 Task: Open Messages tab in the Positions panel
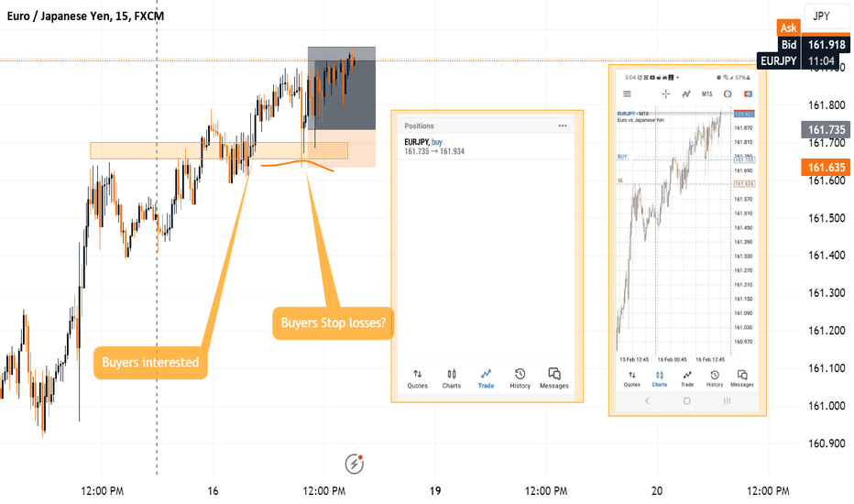553,378
